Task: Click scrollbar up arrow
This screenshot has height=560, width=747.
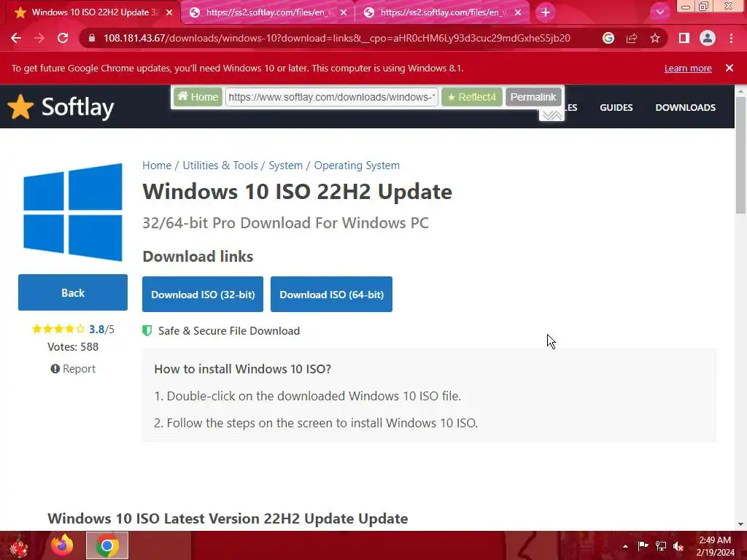Action: (741, 90)
